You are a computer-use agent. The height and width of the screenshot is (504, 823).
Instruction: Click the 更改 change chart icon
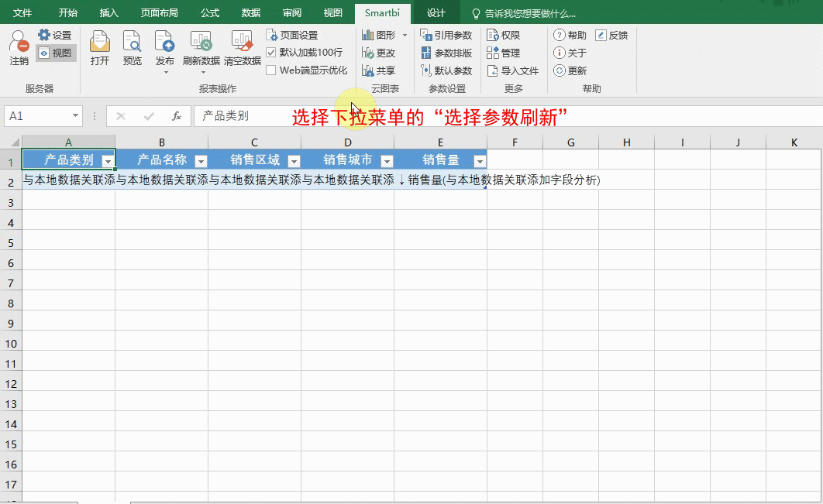(368, 53)
